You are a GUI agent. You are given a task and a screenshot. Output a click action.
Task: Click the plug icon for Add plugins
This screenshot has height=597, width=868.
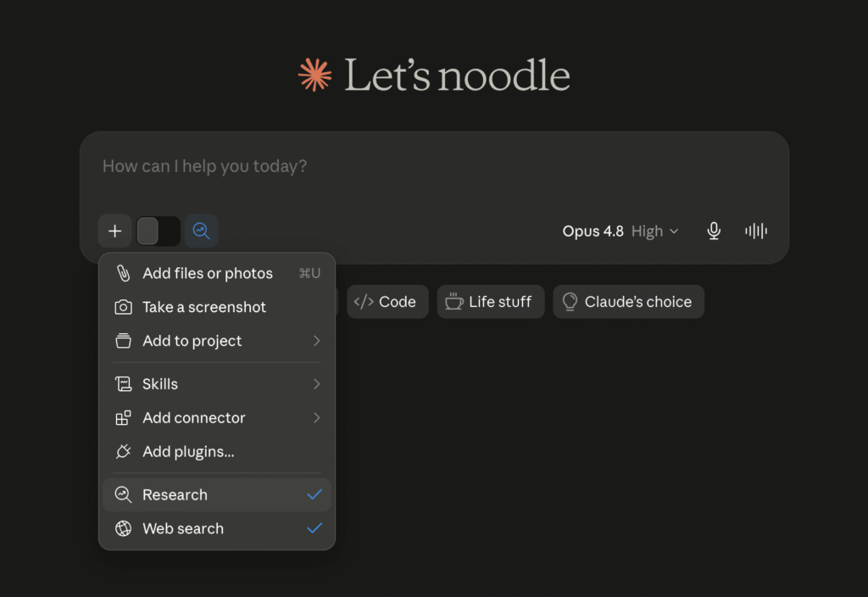pos(123,451)
